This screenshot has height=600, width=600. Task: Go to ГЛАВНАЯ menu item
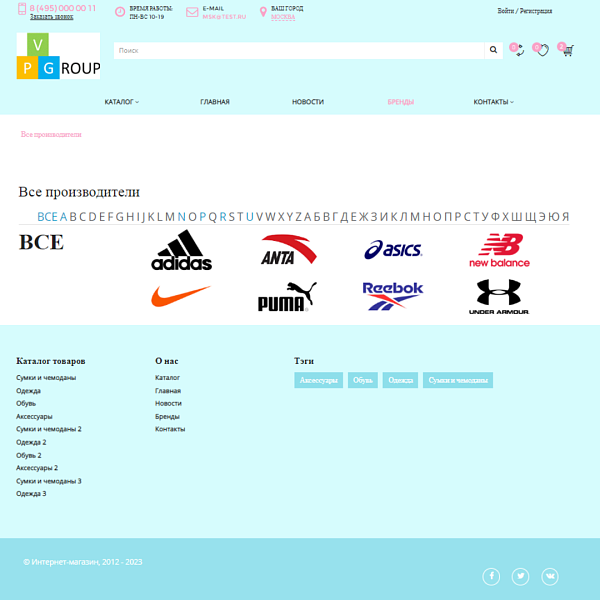[215, 102]
